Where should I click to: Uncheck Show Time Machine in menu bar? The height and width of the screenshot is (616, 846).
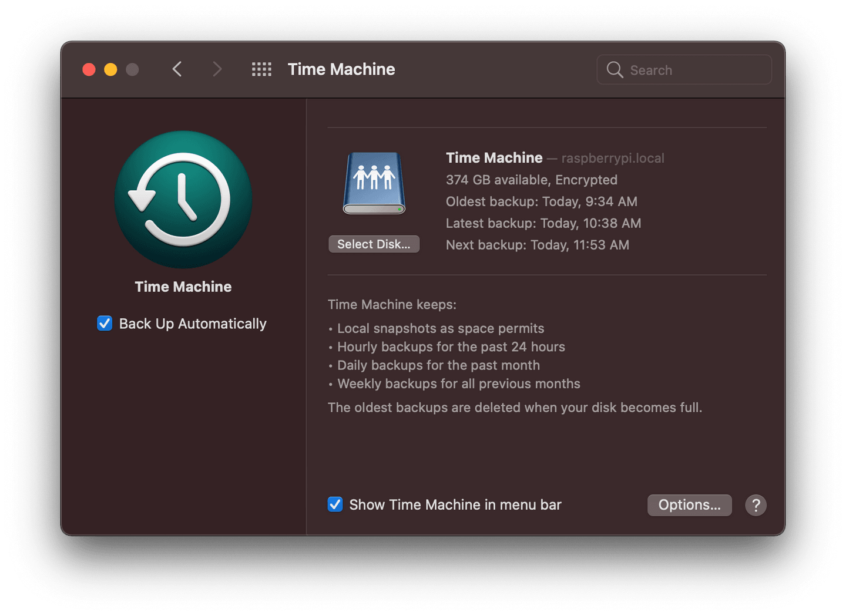pos(335,504)
